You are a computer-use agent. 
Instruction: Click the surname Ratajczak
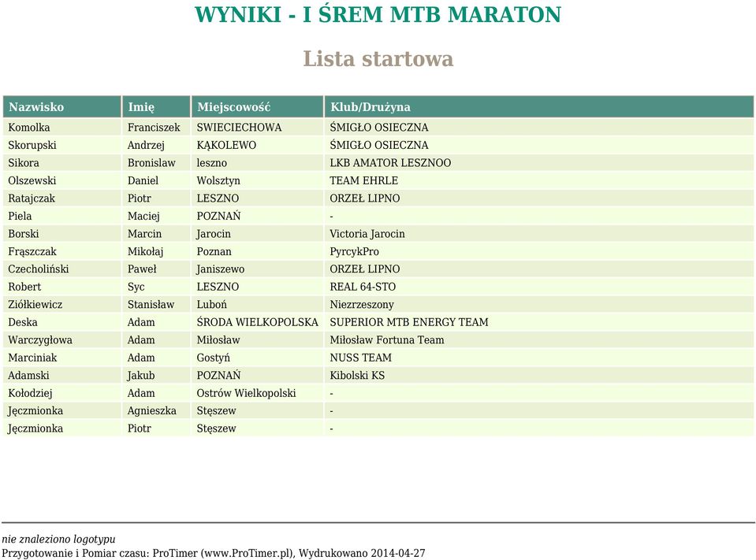(32, 198)
